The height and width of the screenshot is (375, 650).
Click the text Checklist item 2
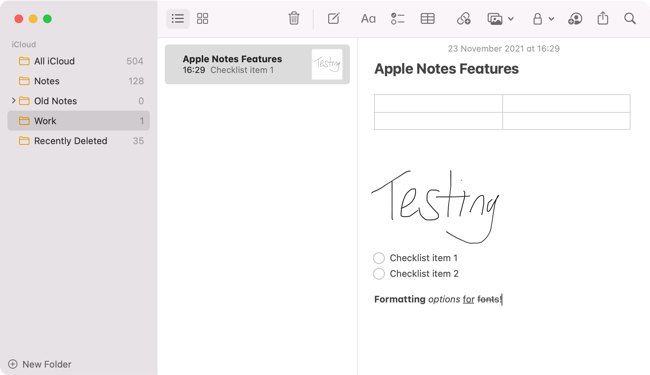pyautogui.click(x=424, y=274)
